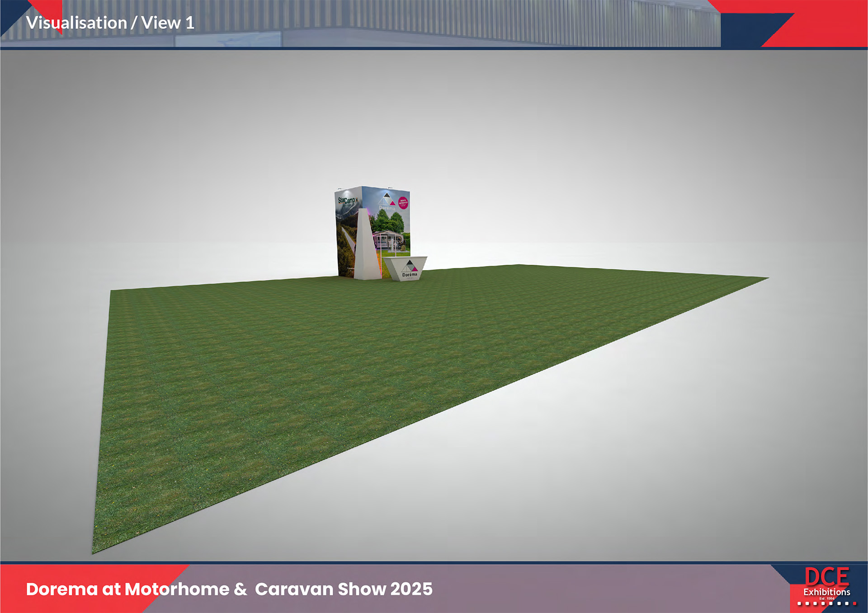
Task: Click the Doréma logo on the counter front
Action: 410,269
